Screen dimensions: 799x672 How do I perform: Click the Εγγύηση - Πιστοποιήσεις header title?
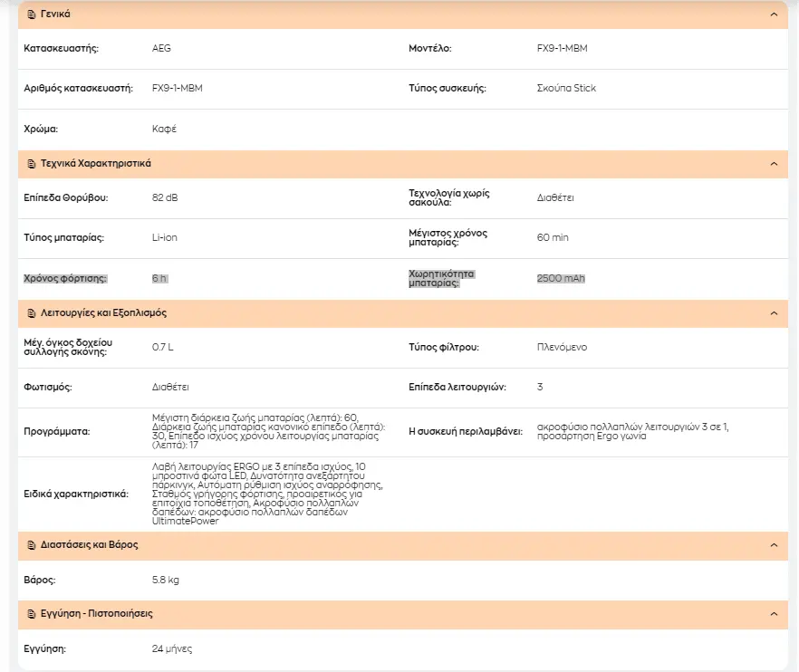point(97,613)
